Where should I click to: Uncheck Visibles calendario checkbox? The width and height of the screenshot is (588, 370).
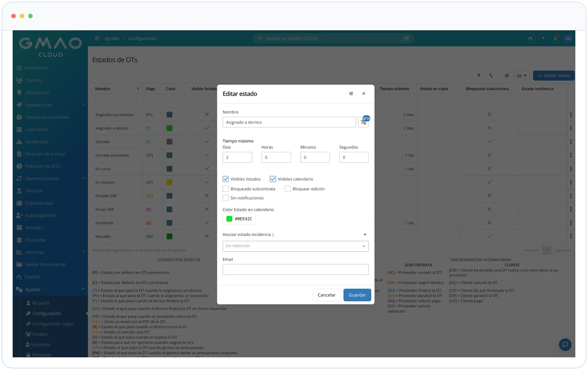(x=273, y=179)
